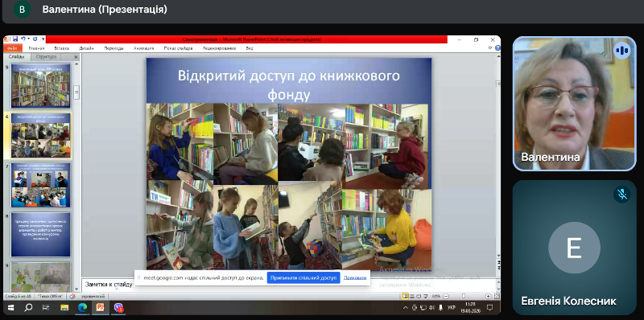Start slideshow from status bar icon
Screen dimensions: 644x320
[426, 296]
